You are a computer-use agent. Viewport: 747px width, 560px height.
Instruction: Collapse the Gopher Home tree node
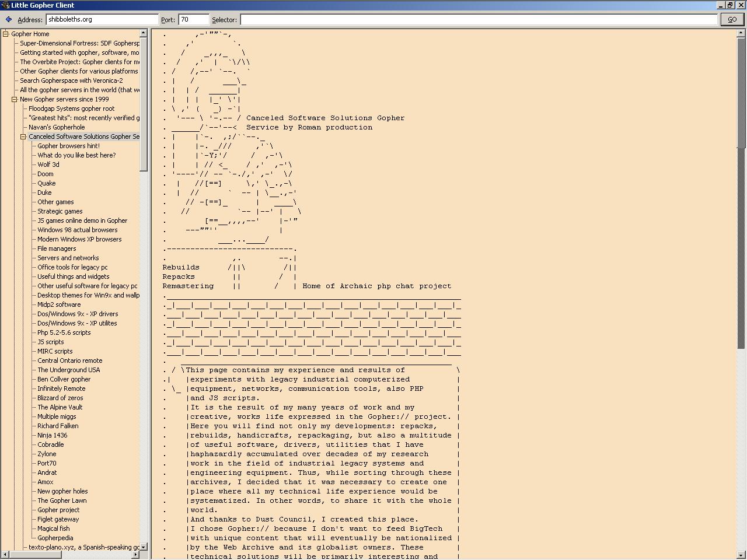pyautogui.click(x=5, y=34)
